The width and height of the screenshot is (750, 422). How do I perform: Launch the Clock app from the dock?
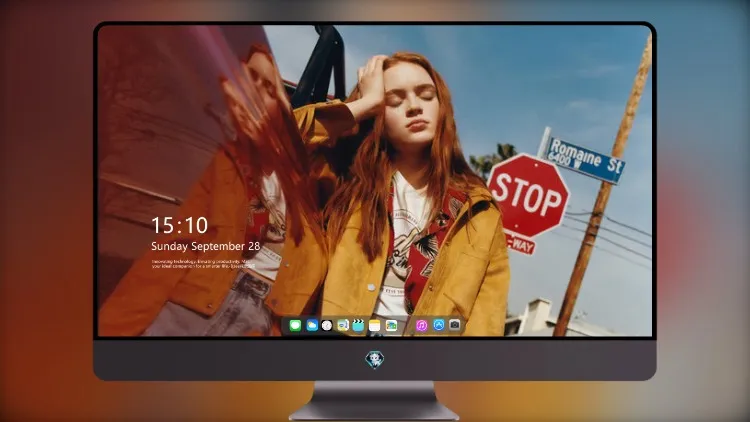[x=327, y=326]
